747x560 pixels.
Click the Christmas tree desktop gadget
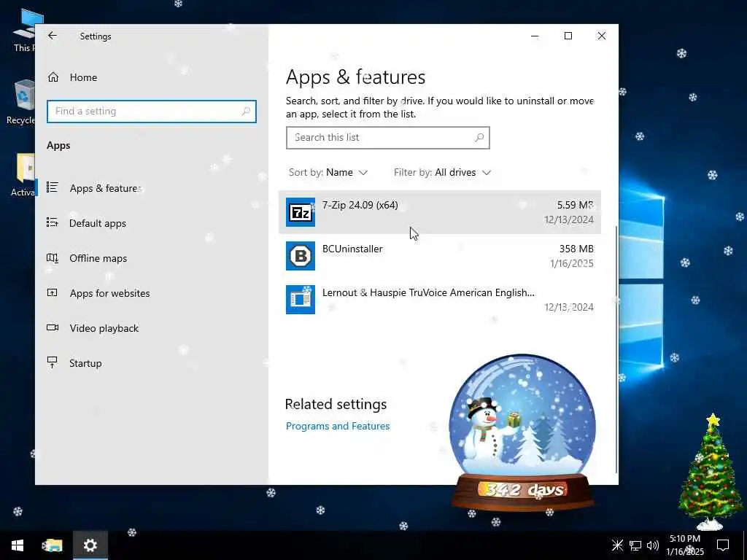(x=710, y=472)
